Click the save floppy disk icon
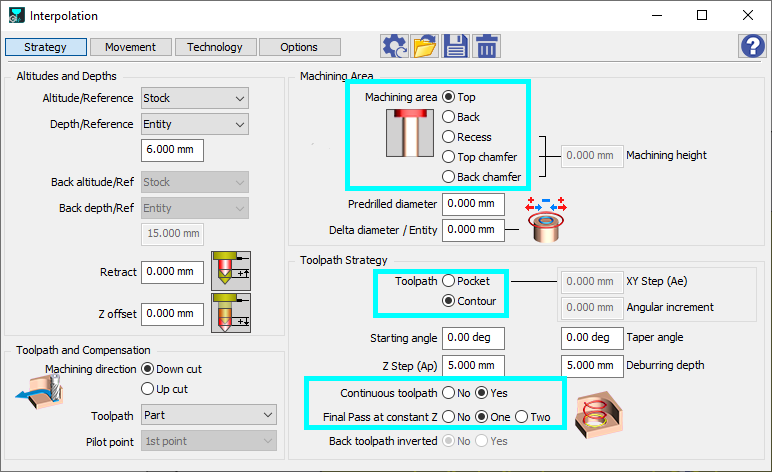The width and height of the screenshot is (772, 472). (x=456, y=46)
